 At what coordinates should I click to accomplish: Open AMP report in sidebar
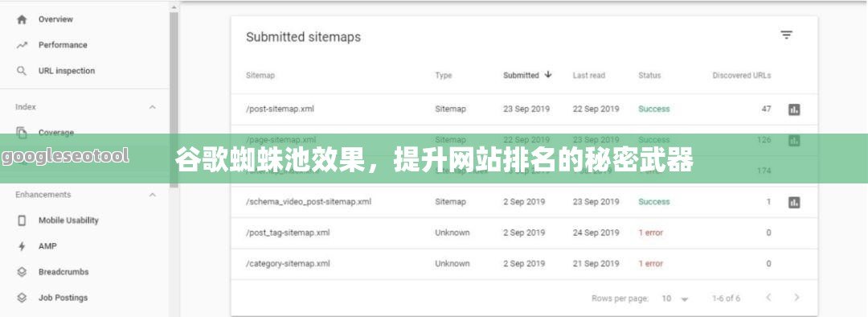[x=47, y=247]
